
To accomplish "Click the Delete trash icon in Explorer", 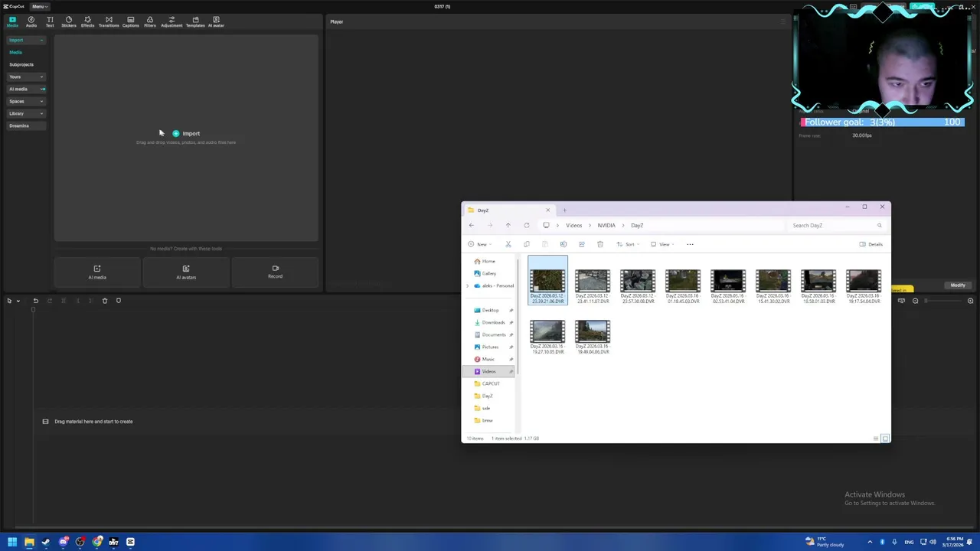I will pos(599,244).
